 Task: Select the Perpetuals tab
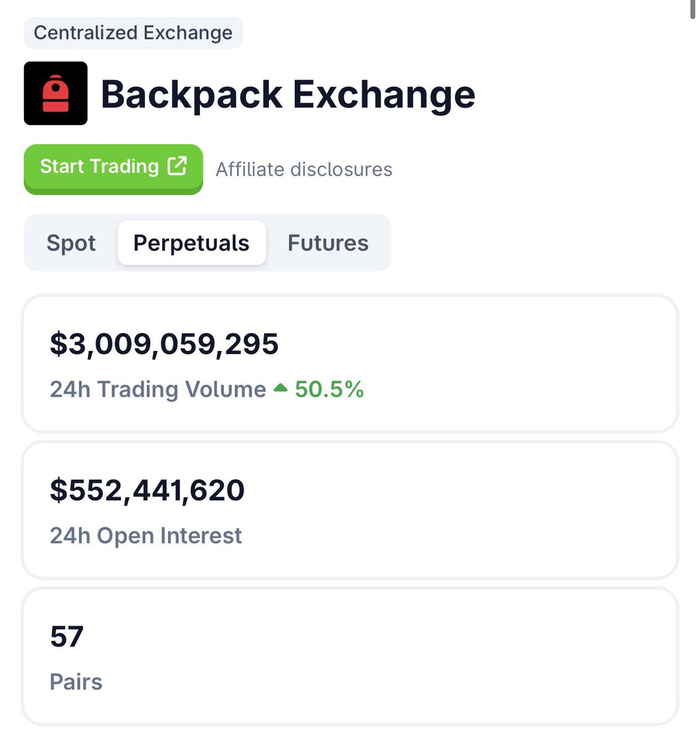pos(192,243)
